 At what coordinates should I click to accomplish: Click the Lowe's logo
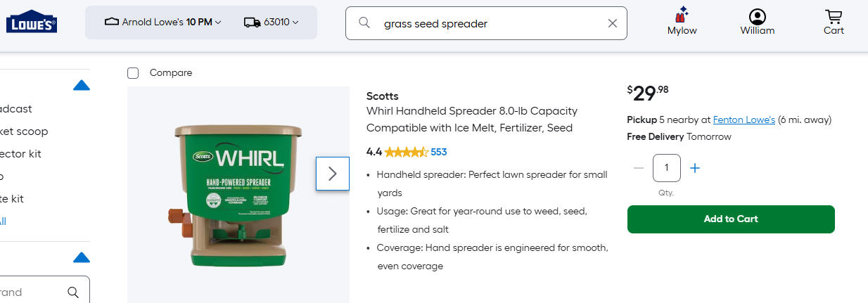click(x=32, y=22)
